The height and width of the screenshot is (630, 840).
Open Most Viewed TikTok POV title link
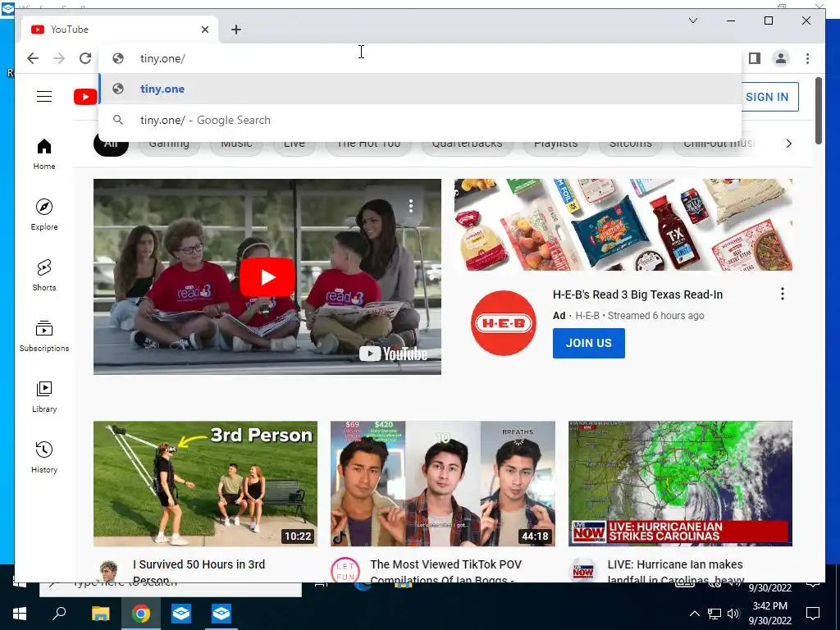[x=445, y=570]
